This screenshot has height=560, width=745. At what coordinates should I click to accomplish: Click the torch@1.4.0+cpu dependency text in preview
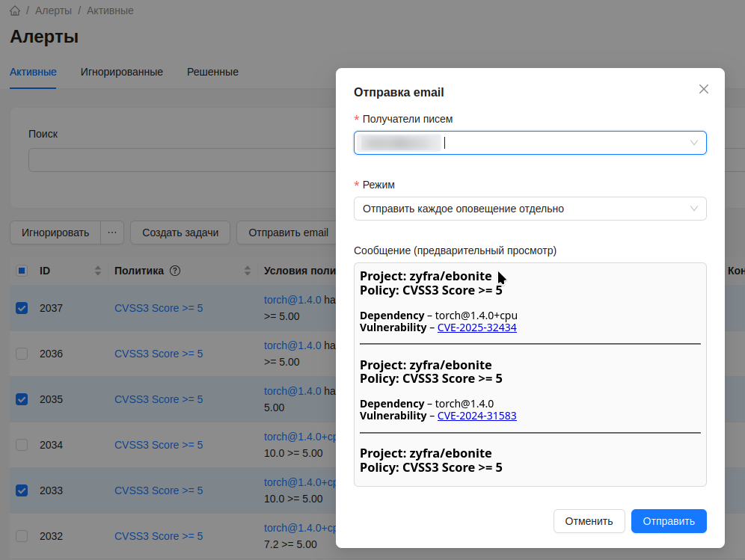476,316
